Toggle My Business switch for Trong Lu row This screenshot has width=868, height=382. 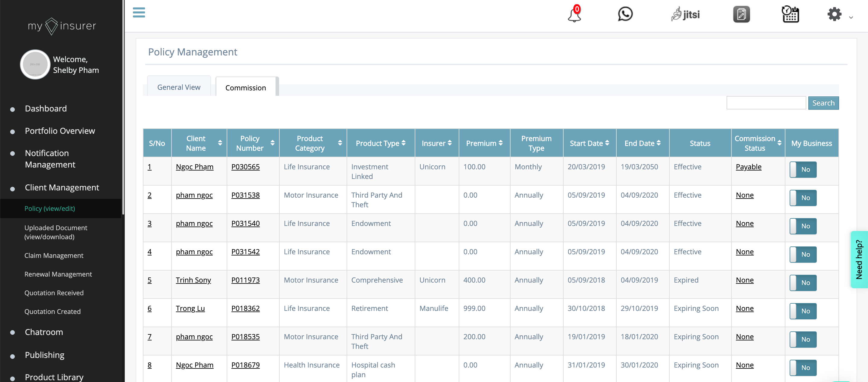[803, 311]
